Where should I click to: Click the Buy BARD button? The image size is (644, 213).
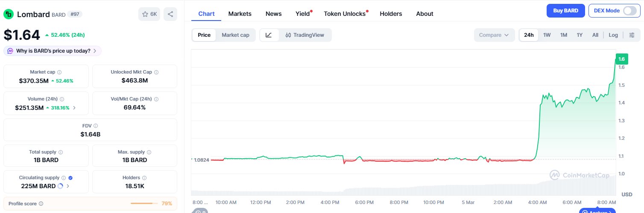[565, 11]
